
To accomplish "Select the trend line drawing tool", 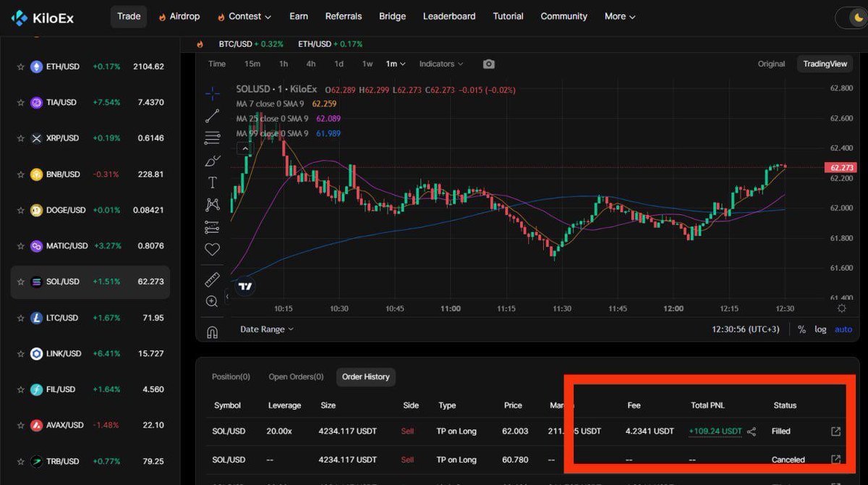I will [212, 115].
